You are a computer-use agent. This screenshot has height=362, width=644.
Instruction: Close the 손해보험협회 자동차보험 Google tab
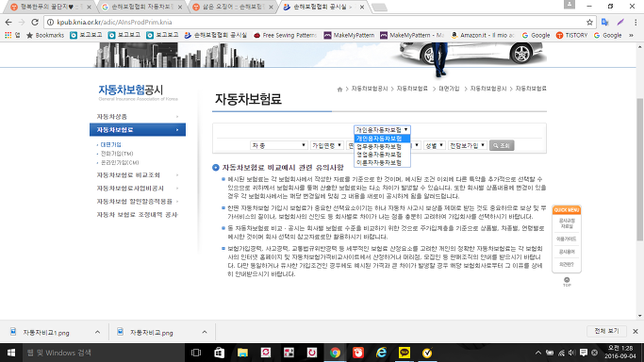[180, 7]
